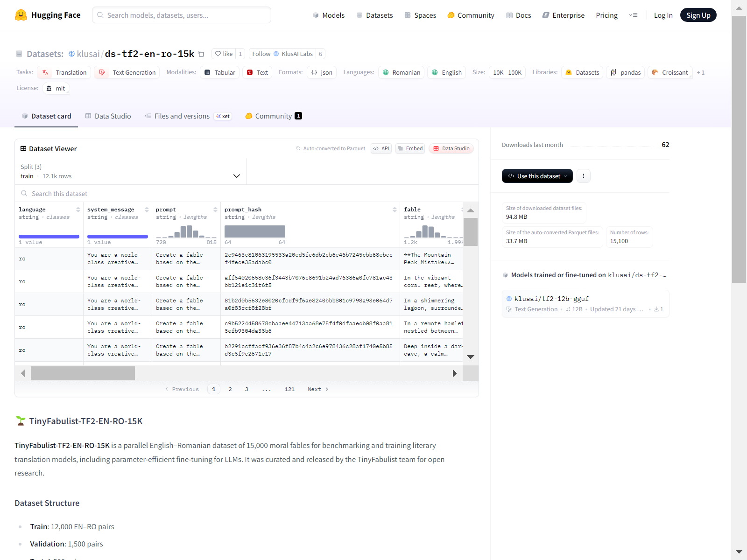Click the Sign Up button

click(x=698, y=15)
